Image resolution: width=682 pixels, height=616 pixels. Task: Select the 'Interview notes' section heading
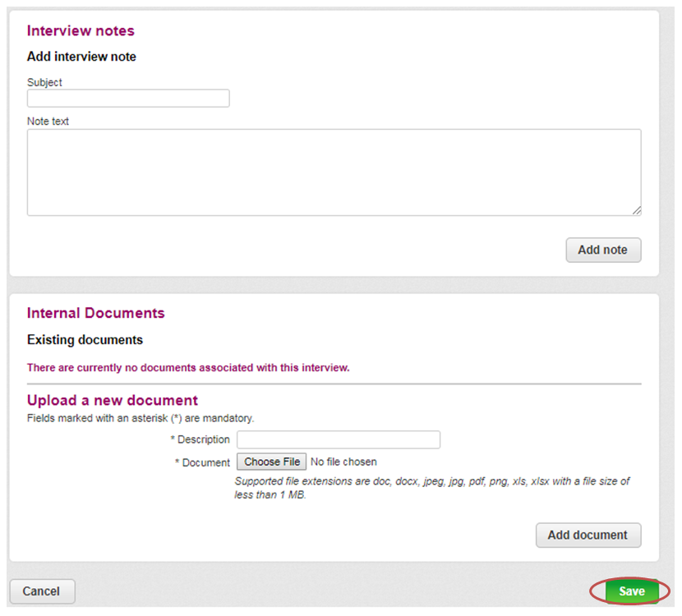81,31
